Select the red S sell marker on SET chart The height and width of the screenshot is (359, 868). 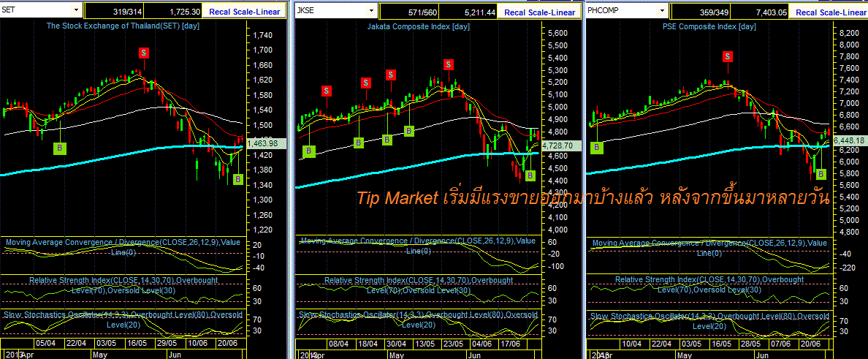pos(144,53)
